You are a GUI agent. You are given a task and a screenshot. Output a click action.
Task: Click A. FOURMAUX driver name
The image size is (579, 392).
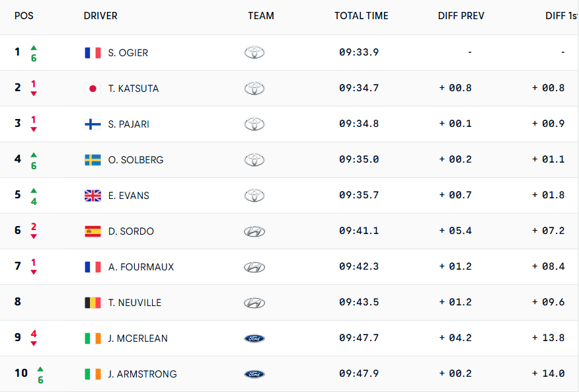click(x=141, y=267)
